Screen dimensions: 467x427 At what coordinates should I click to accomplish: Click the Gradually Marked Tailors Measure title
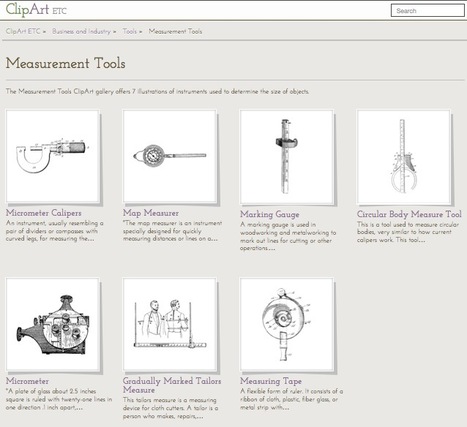click(x=172, y=385)
